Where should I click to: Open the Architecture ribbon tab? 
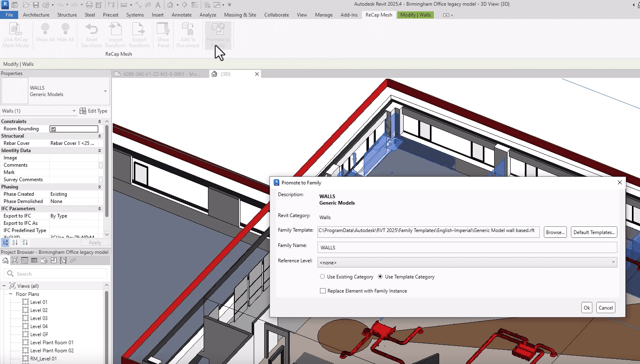36,15
